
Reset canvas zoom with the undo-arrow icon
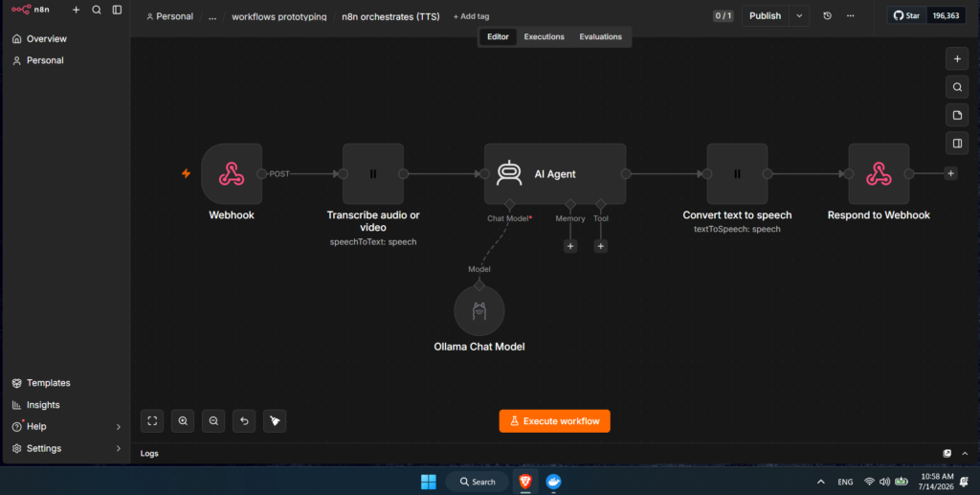[x=244, y=421]
